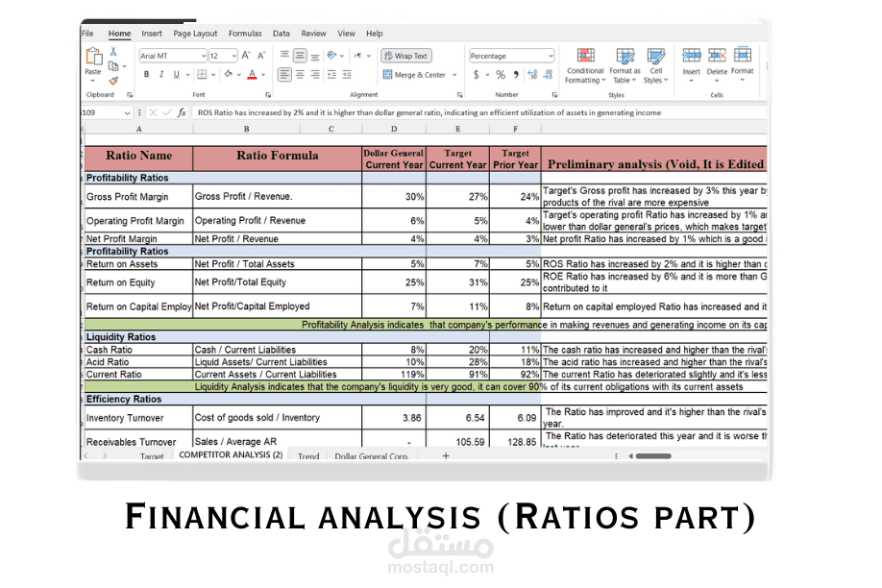Image resolution: width=882 pixels, height=588 pixels.
Task: Toggle Italic formatting
Action: pos(161,74)
